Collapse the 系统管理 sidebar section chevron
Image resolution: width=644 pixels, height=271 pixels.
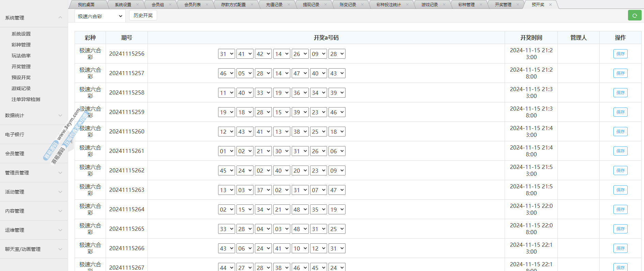coord(60,17)
